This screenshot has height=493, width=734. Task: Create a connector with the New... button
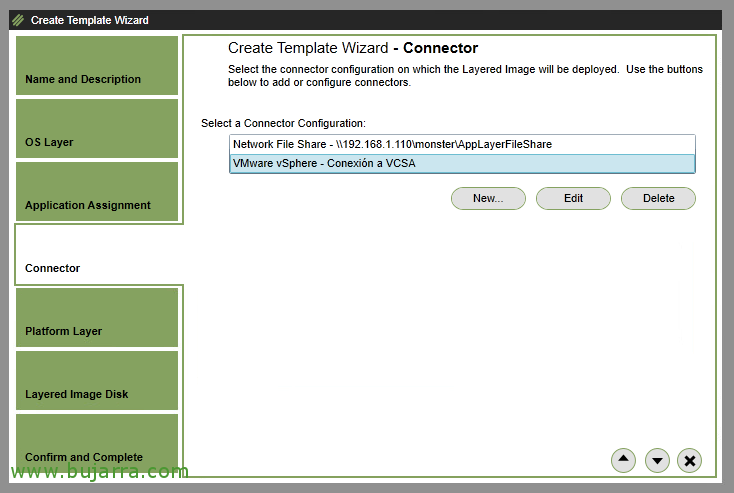tap(488, 199)
